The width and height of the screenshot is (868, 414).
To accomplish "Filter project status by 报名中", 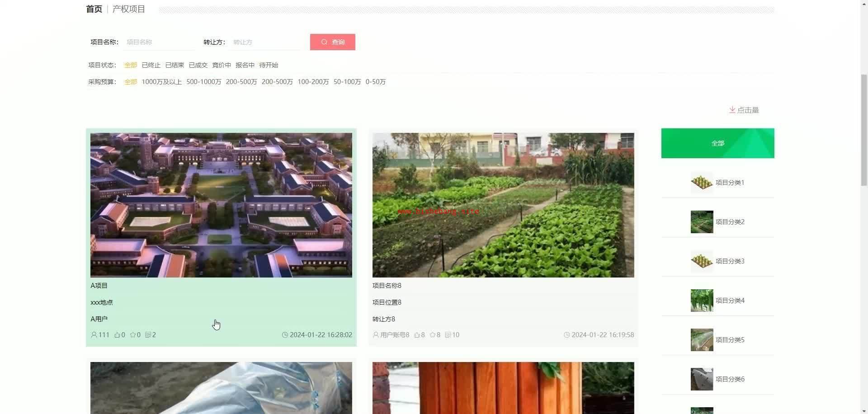I will [245, 65].
